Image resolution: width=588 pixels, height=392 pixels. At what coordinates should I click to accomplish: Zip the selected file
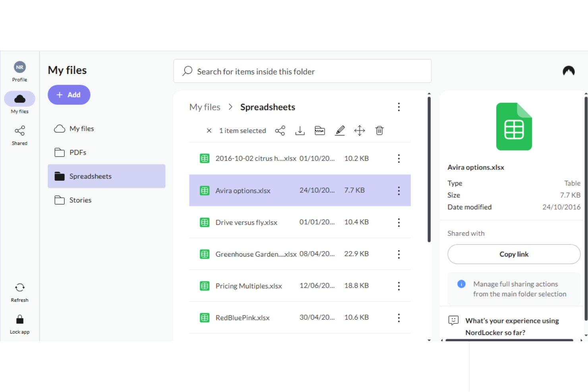(320, 130)
